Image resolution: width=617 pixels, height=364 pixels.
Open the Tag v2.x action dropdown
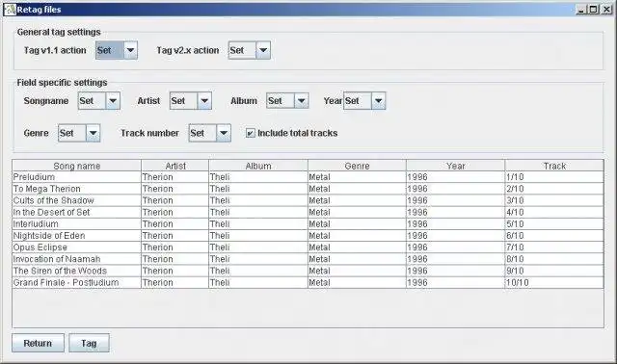(x=249, y=50)
